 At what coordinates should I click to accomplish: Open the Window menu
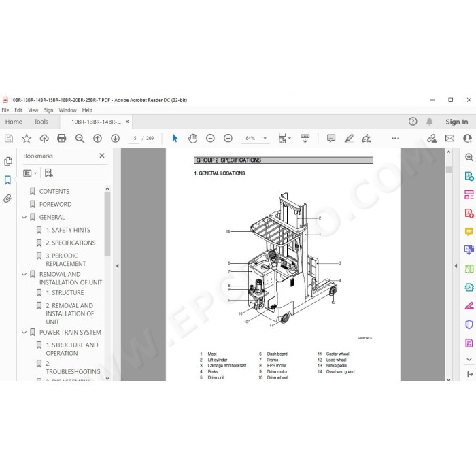(x=67, y=110)
